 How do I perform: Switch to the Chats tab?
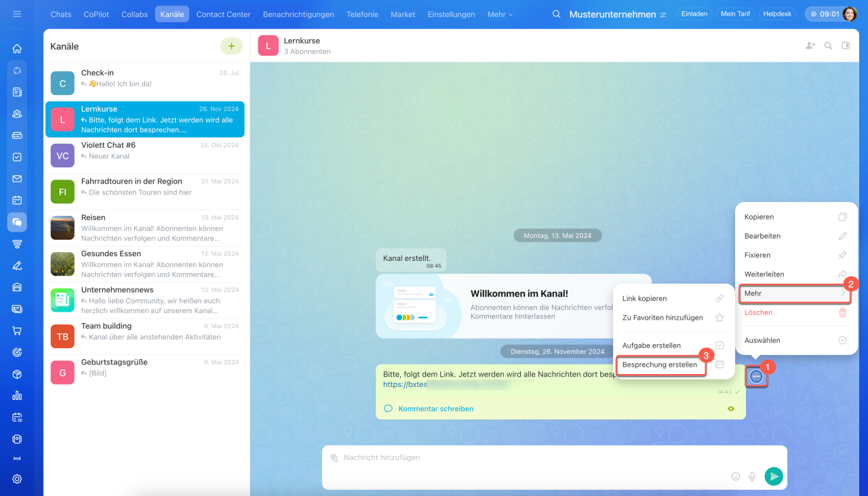pos(61,14)
